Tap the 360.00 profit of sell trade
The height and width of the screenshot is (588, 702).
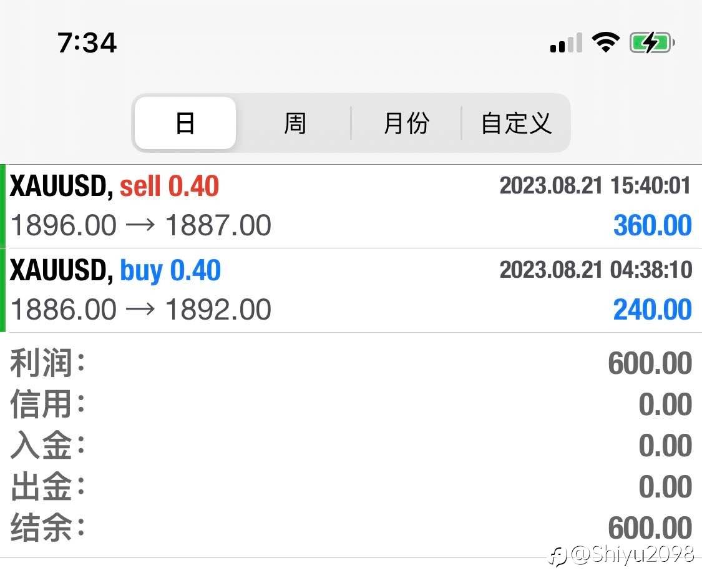coord(652,225)
